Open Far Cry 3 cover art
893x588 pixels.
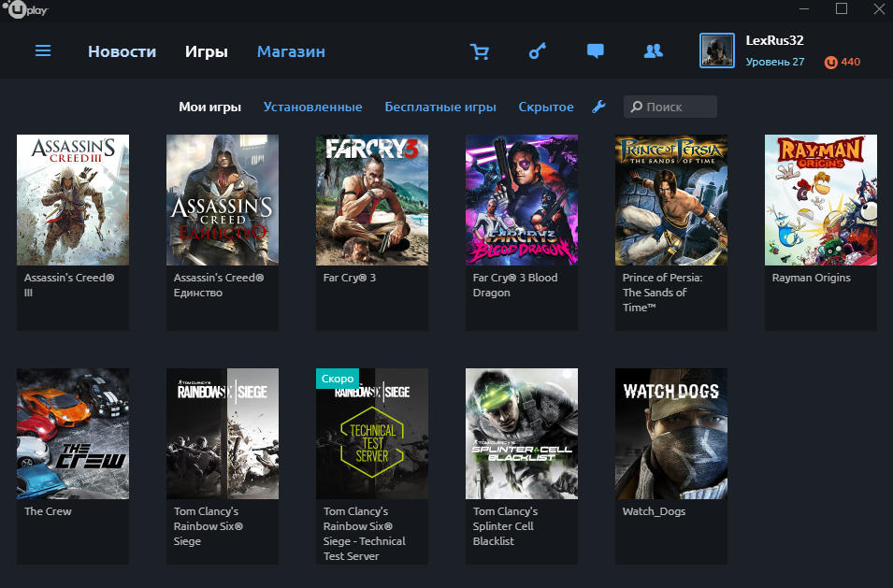[372, 200]
